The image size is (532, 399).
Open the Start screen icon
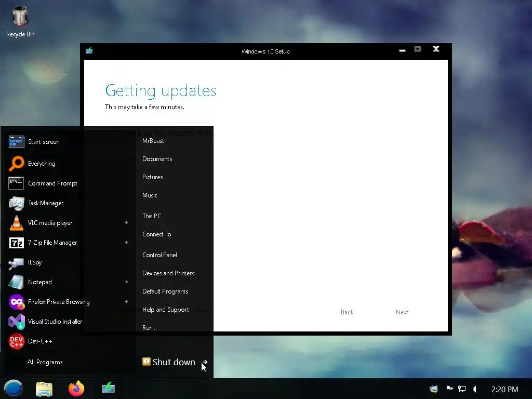coord(16,142)
